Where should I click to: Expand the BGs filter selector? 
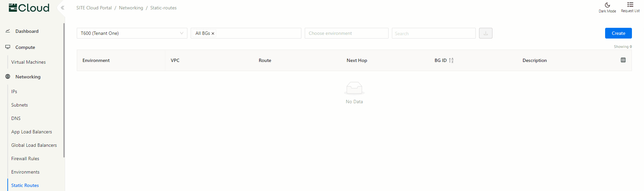pyautogui.click(x=258, y=33)
